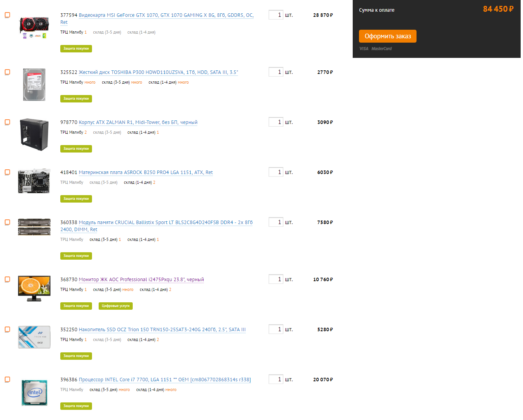
Task: Open INTEL processor product image
Action: click(34, 392)
